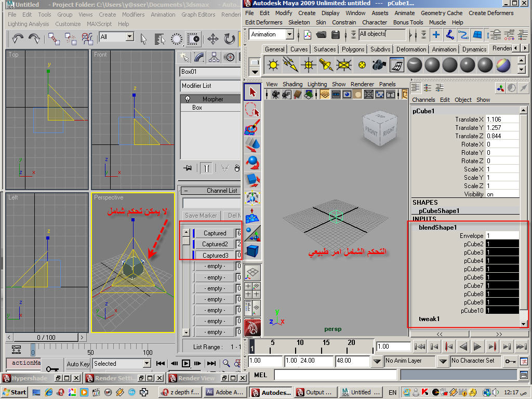This screenshot has width=532, height=399.
Task: Play forward in Maya playback controls
Action: point(477,347)
